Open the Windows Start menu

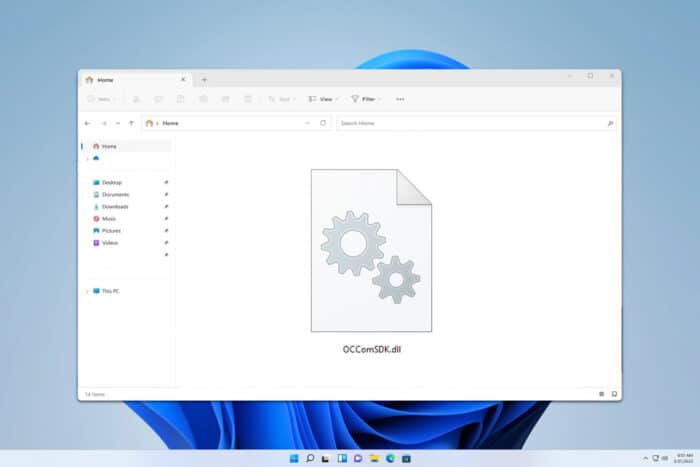(294, 459)
